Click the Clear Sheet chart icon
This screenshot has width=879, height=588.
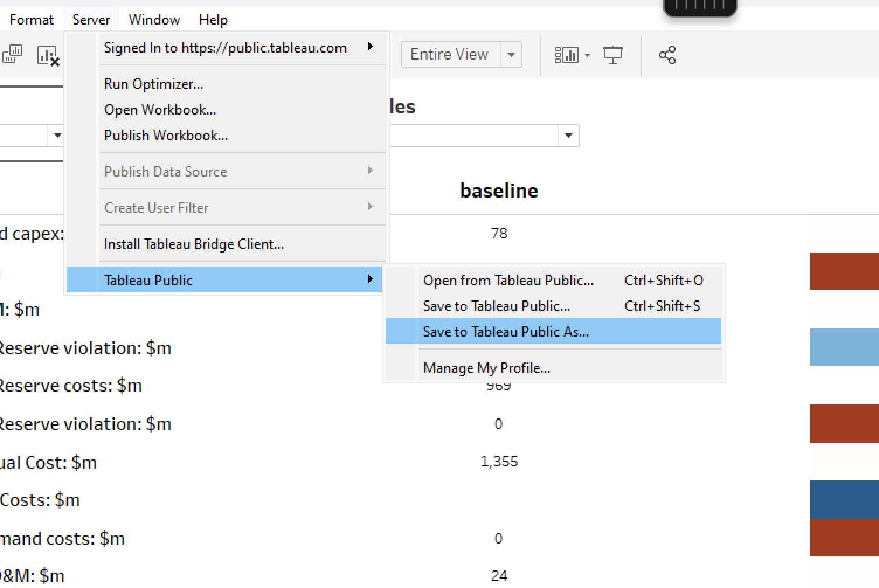[48, 56]
